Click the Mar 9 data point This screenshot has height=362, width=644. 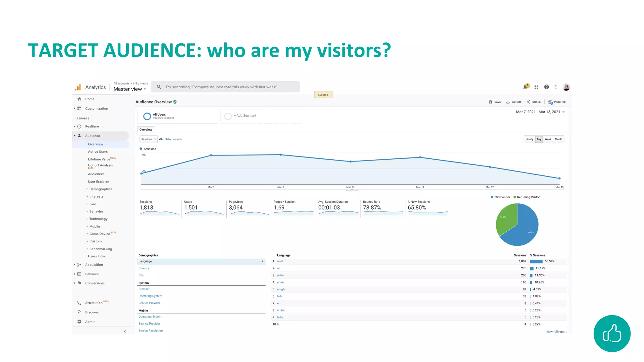pos(281,155)
